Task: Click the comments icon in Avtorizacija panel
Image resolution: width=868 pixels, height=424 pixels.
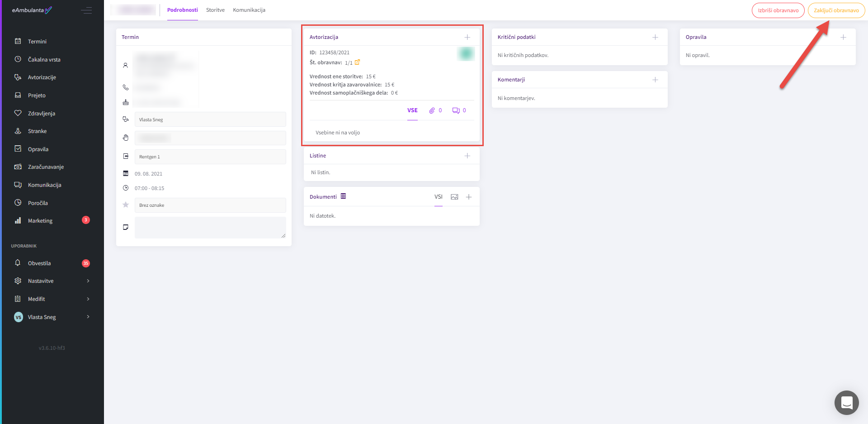Action: click(x=456, y=110)
